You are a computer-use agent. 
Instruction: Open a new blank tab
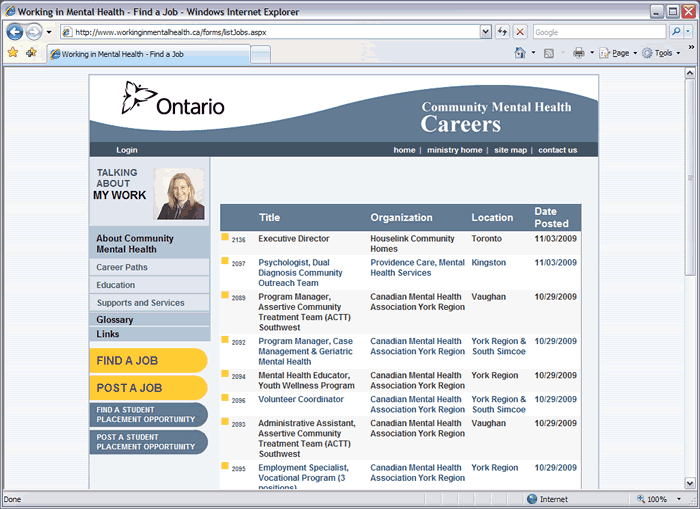(x=260, y=54)
